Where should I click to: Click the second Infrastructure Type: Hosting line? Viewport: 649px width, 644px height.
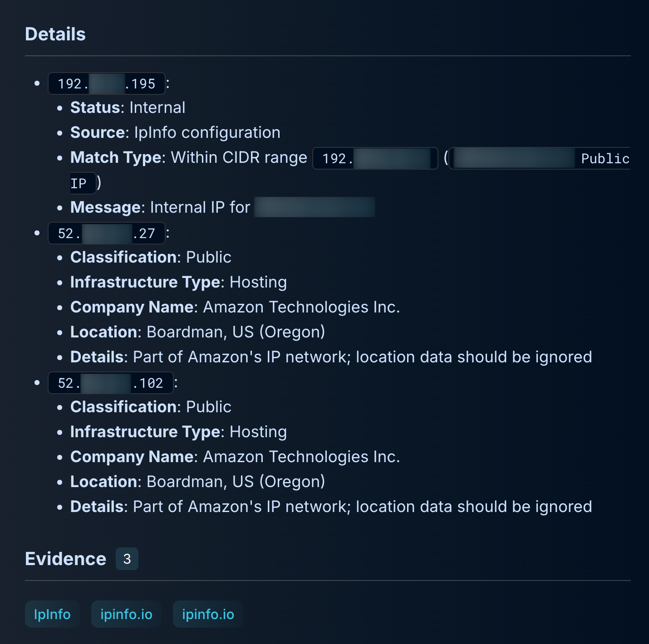point(178,432)
